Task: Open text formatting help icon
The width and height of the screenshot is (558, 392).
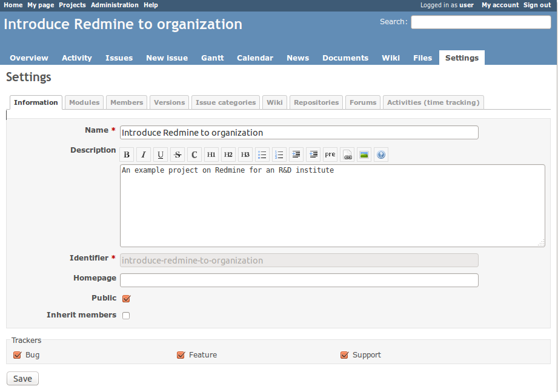Action: tap(381, 154)
